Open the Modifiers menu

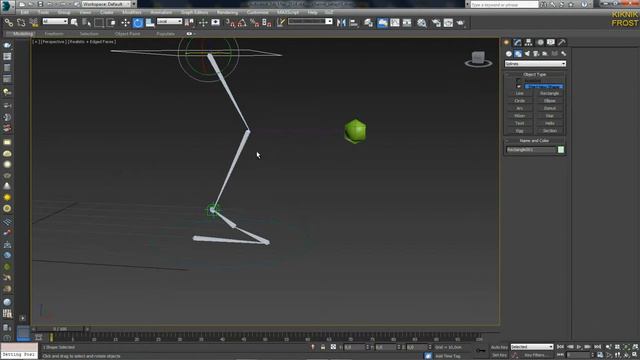132,12
